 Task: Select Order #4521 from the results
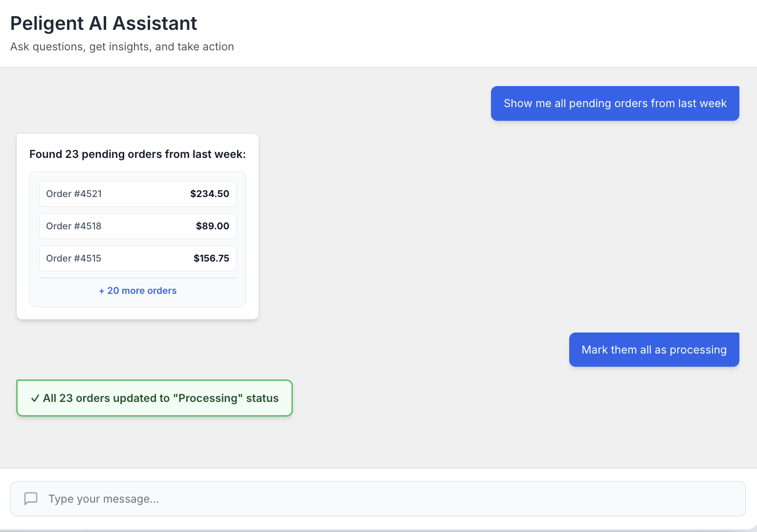pos(137,194)
